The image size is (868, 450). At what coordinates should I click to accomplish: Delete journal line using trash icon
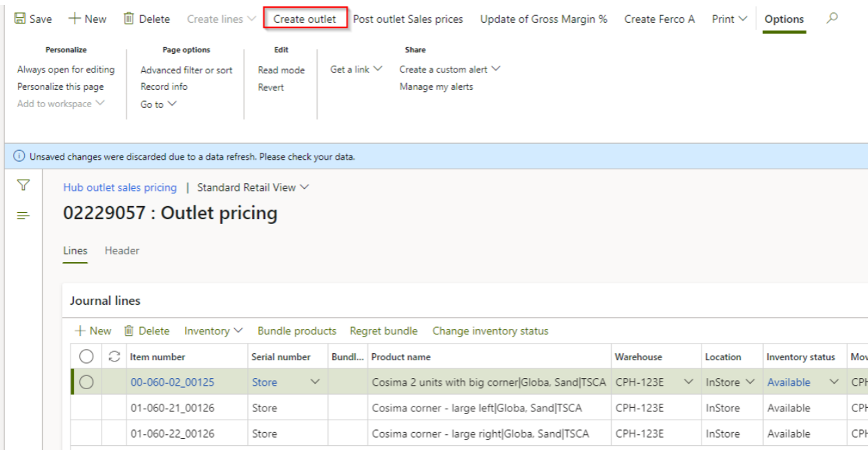[128, 331]
